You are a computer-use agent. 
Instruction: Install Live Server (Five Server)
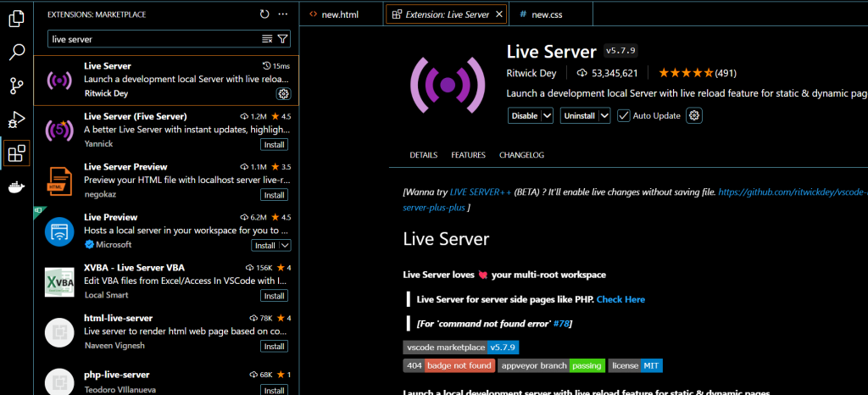point(274,144)
